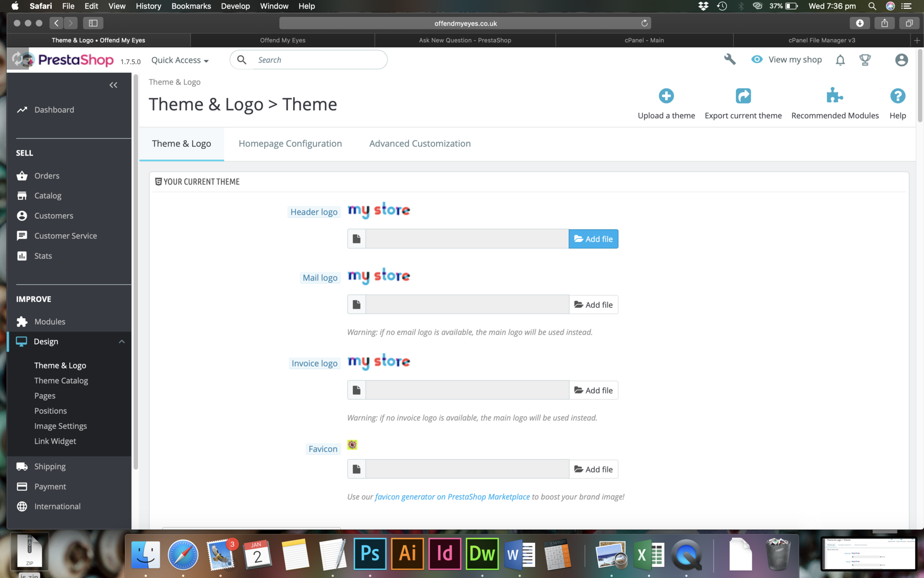924x578 pixels.
Task: Click the Upload a theme icon
Action: click(x=666, y=96)
